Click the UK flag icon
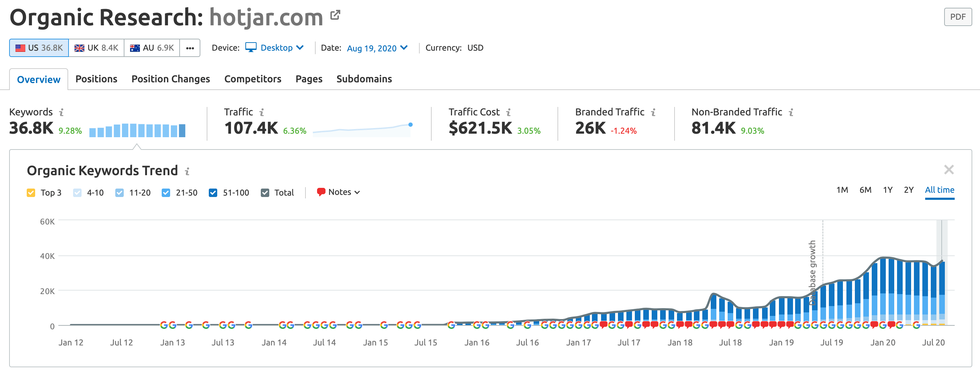980x375 pixels. 79,48
